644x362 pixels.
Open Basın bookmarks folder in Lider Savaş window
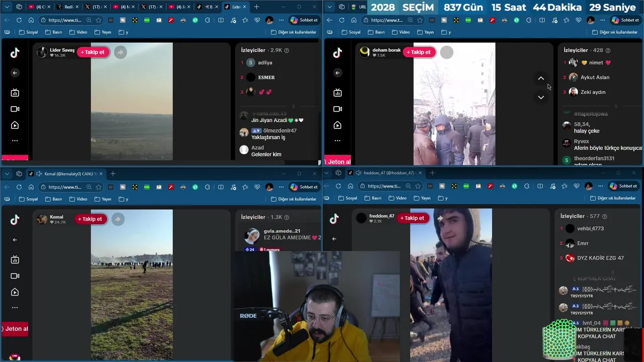coord(53,32)
